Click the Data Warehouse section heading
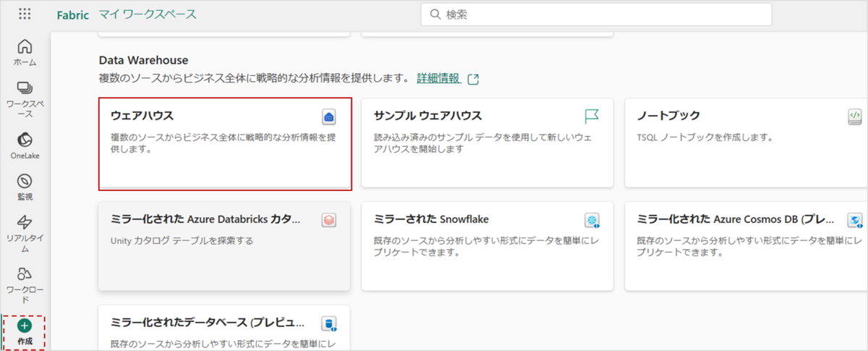Viewport: 868px width, 351px height. point(143,61)
